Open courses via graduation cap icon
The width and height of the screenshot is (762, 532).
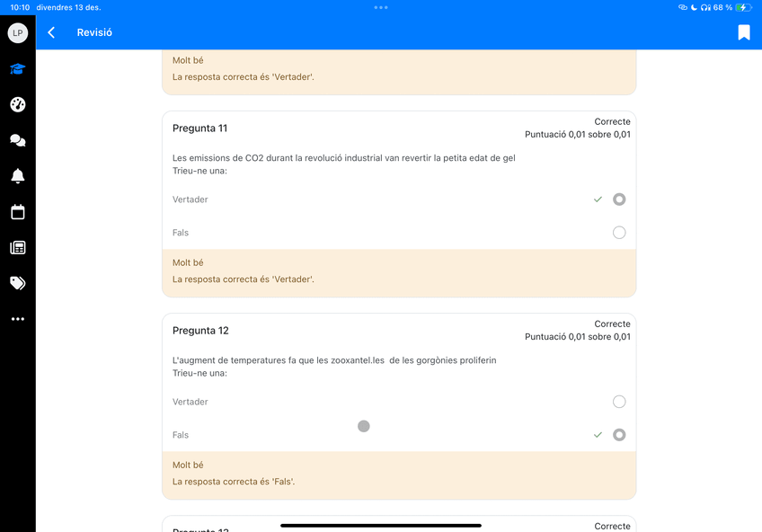17,69
